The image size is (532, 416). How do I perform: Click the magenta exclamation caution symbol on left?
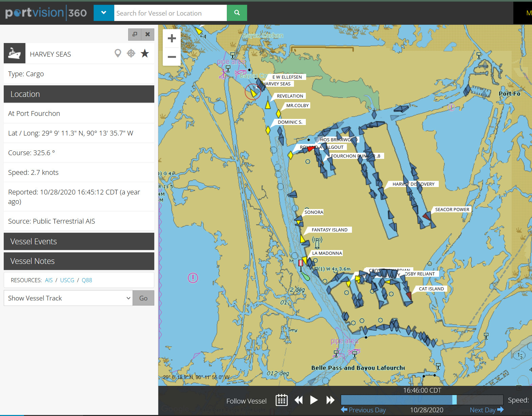pos(193,278)
